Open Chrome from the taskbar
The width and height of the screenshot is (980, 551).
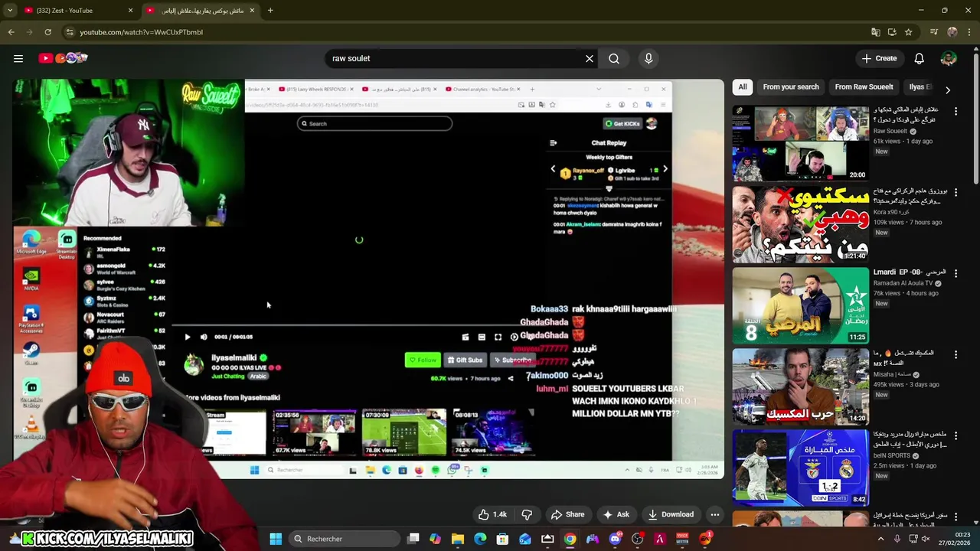[570, 539]
